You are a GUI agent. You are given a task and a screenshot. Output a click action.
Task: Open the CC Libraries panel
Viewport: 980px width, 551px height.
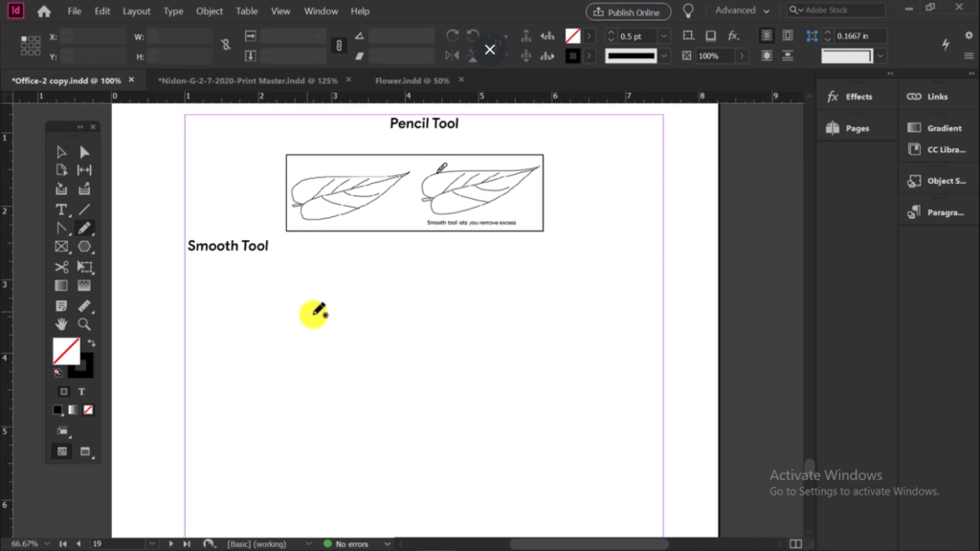click(x=936, y=150)
